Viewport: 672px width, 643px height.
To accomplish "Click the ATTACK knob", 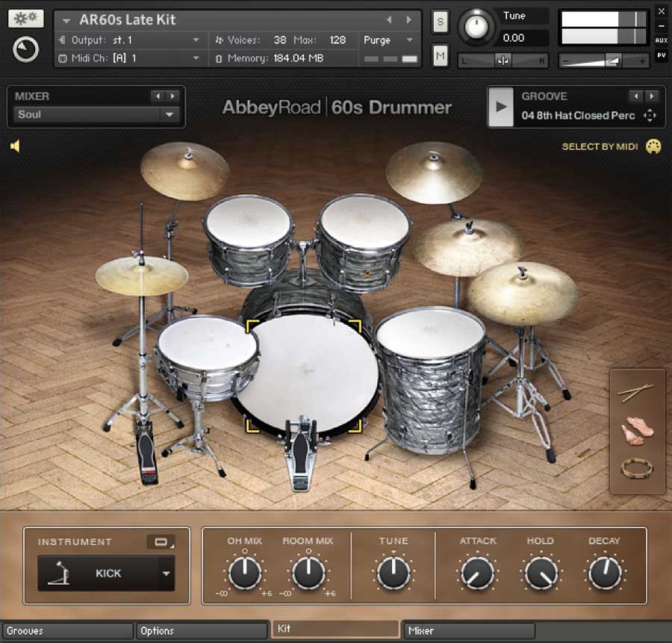I will coord(477,573).
